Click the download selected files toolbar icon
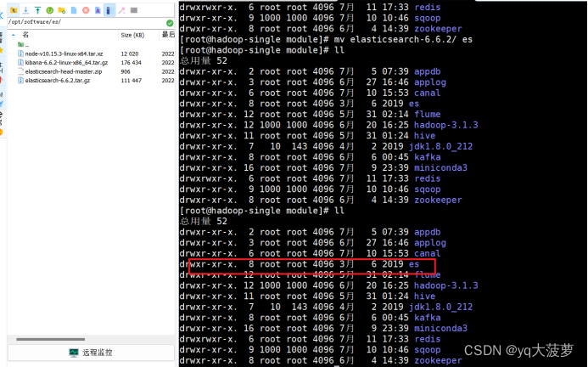The width and height of the screenshot is (588, 367). pyautogui.click(x=25, y=10)
